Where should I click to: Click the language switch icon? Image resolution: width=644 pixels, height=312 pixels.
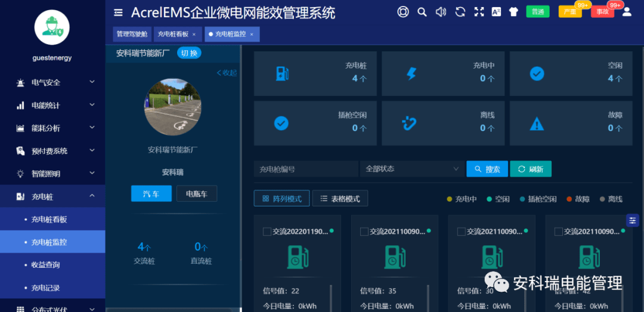[x=496, y=12]
